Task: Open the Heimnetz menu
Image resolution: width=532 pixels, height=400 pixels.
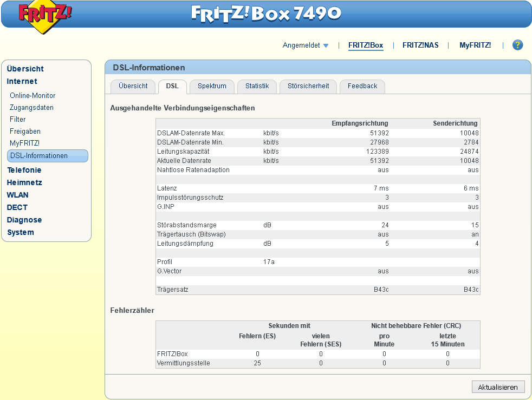Action: point(24,183)
